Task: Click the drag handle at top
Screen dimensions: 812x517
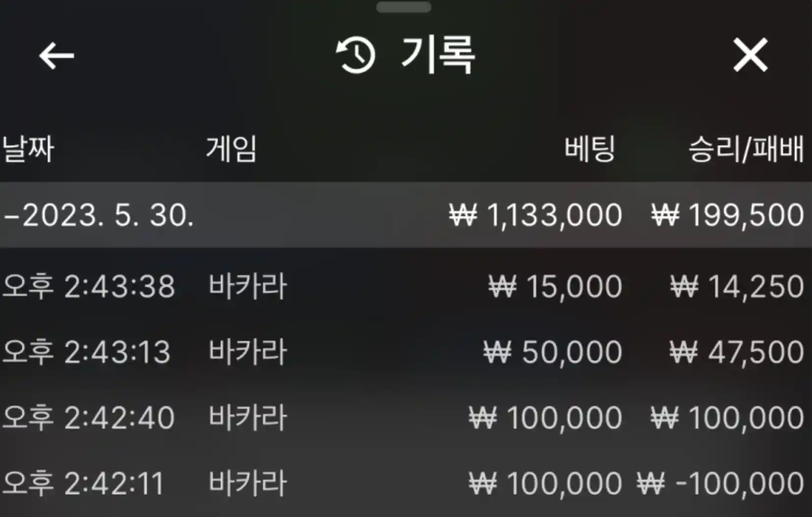Action: 404,7
